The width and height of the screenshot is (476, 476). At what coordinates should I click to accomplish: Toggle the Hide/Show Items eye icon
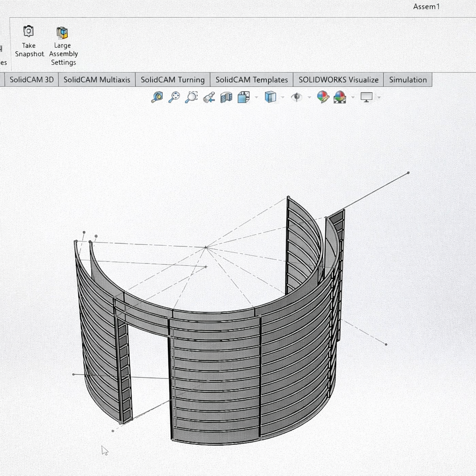pyautogui.click(x=296, y=97)
